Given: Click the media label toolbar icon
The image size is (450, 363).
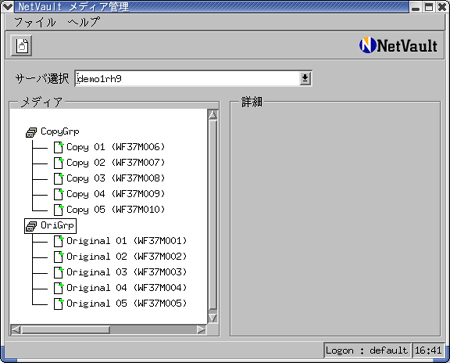Looking at the screenshot, I should [22, 45].
